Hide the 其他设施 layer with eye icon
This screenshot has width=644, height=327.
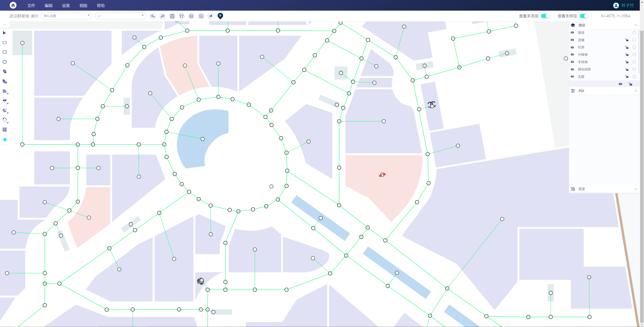coord(572,69)
